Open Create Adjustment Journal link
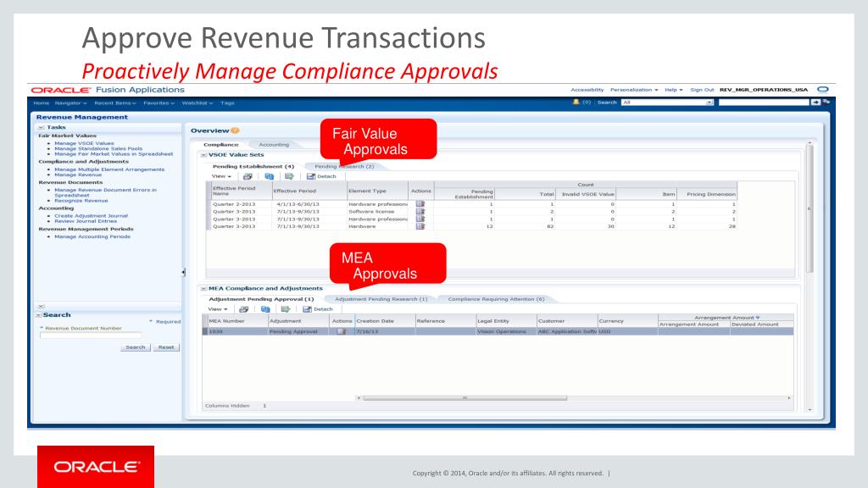The width and height of the screenshot is (868, 488). [92, 216]
